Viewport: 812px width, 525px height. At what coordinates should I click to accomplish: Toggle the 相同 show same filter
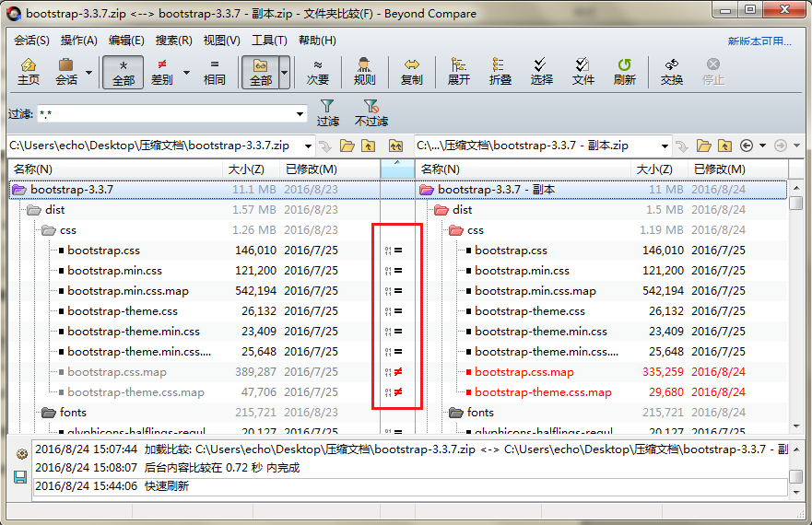pos(215,72)
